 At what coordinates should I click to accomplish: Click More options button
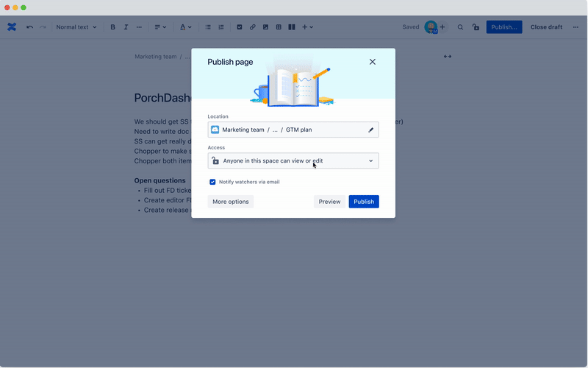231,202
